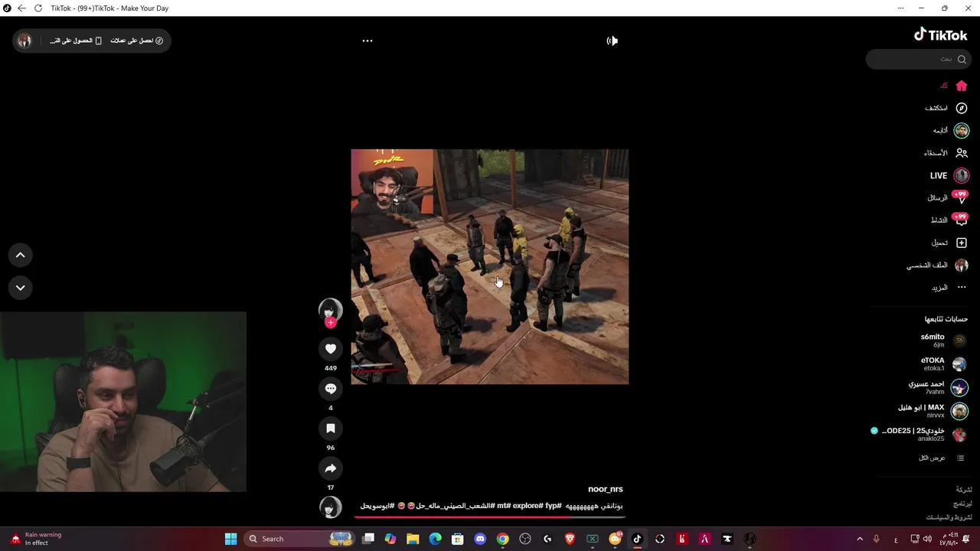
Task: Open followed account eTOKA
Action: [943, 364]
